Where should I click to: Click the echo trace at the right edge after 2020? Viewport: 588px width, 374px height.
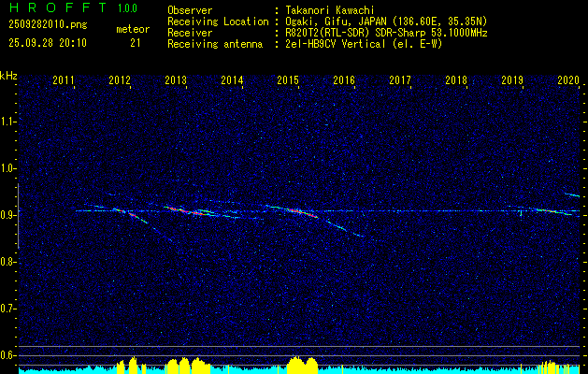coord(572,195)
